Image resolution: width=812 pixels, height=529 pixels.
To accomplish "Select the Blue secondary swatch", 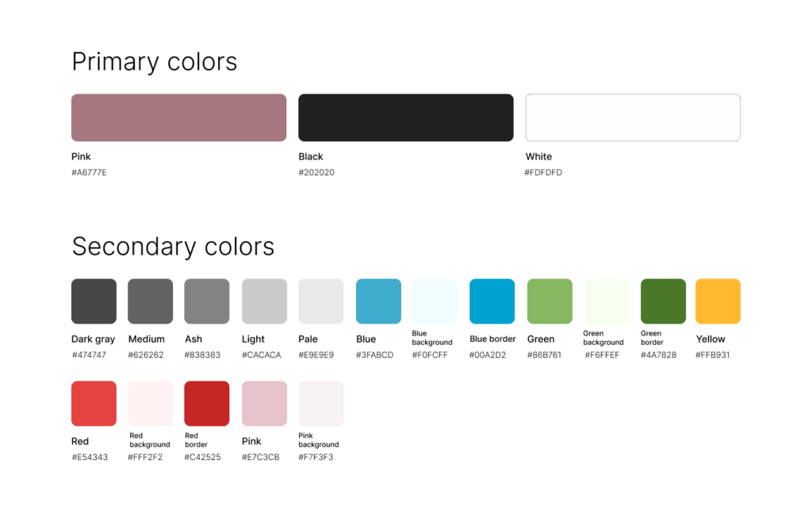I will tap(378, 301).
